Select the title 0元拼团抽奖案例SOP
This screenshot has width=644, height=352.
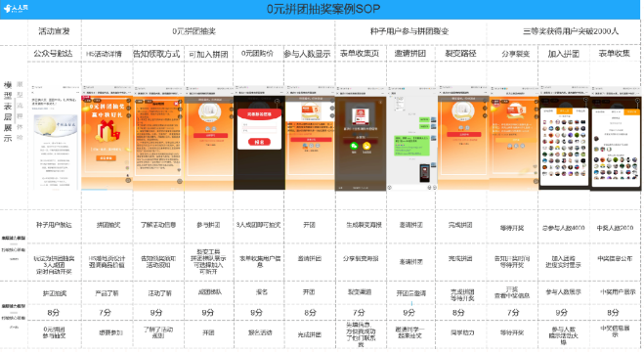point(323,9)
